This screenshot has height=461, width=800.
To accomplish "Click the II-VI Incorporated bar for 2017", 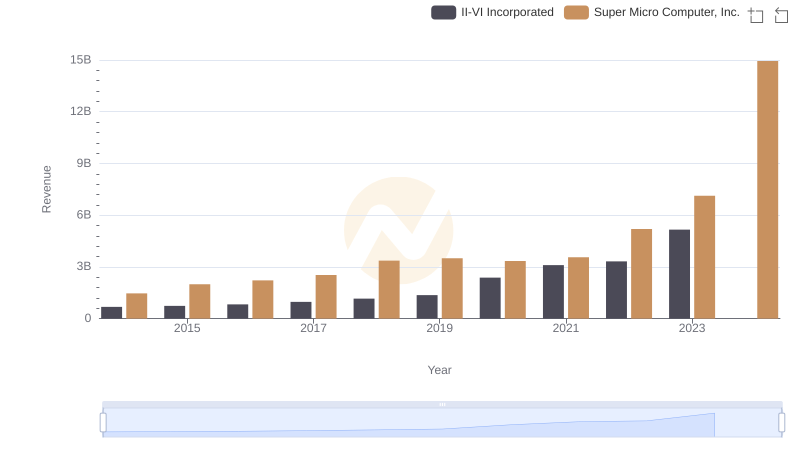I will click(x=301, y=310).
